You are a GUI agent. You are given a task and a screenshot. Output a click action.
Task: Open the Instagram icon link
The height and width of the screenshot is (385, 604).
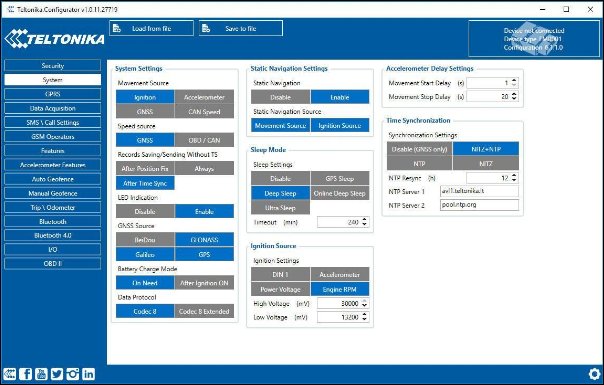click(72, 374)
